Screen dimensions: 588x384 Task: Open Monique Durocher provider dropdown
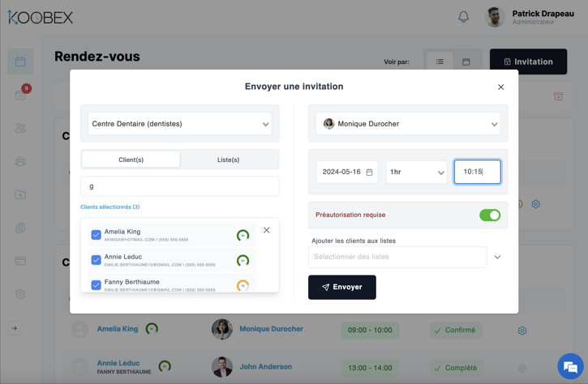click(x=408, y=124)
